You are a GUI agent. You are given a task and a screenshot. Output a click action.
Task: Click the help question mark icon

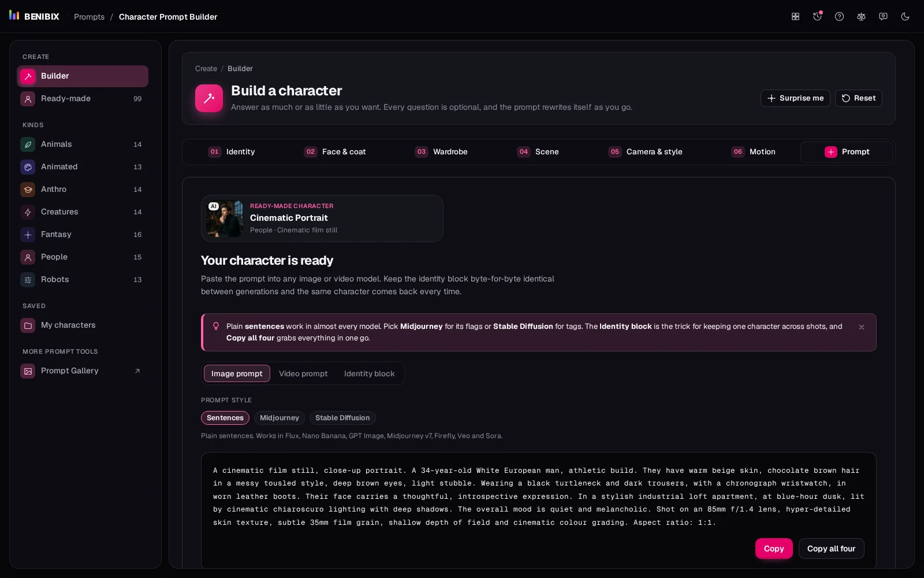coord(839,17)
